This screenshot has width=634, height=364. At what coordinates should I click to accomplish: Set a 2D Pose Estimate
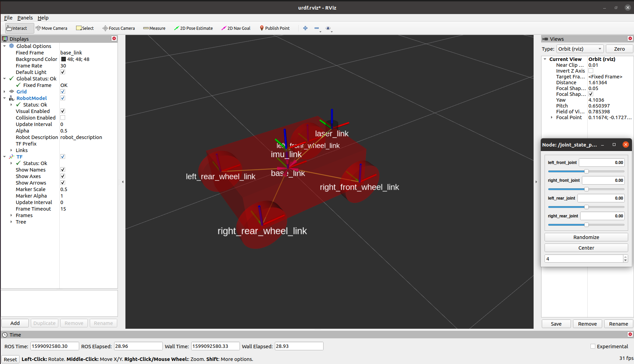pyautogui.click(x=193, y=28)
